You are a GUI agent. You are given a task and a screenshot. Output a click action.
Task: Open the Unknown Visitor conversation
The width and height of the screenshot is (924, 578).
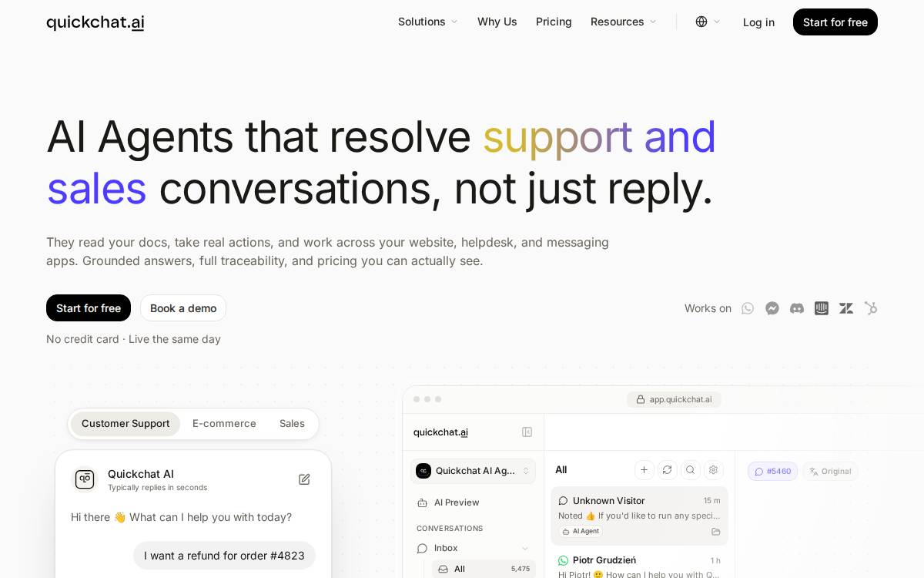coord(639,516)
